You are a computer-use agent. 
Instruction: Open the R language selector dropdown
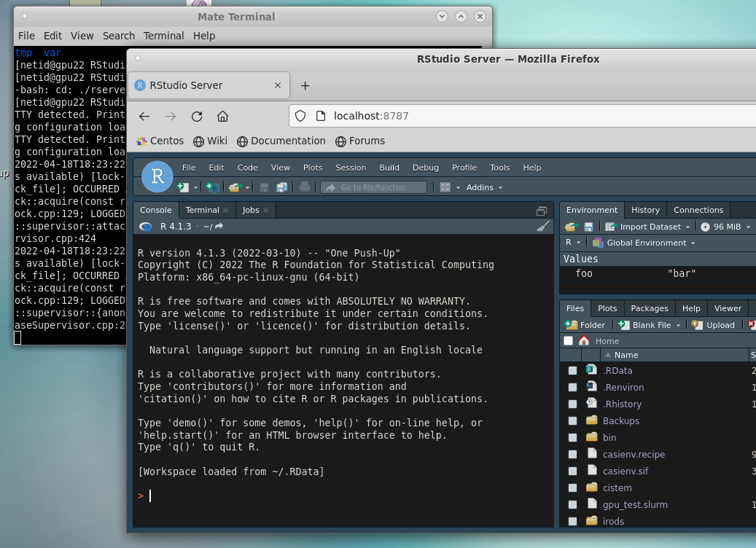[x=573, y=243]
